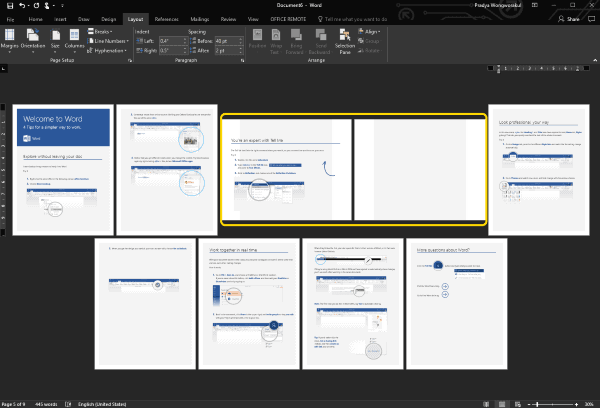Click the Left indent input field
This screenshot has height=408, width=600.
click(x=167, y=40)
